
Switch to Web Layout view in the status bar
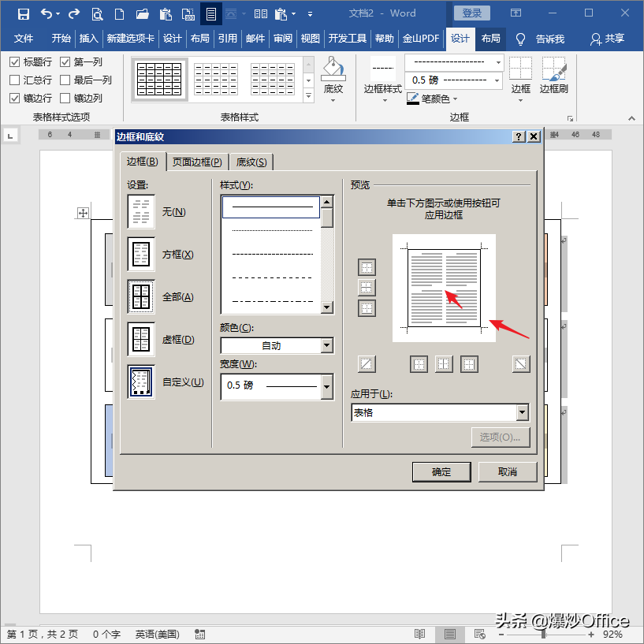[x=480, y=634]
